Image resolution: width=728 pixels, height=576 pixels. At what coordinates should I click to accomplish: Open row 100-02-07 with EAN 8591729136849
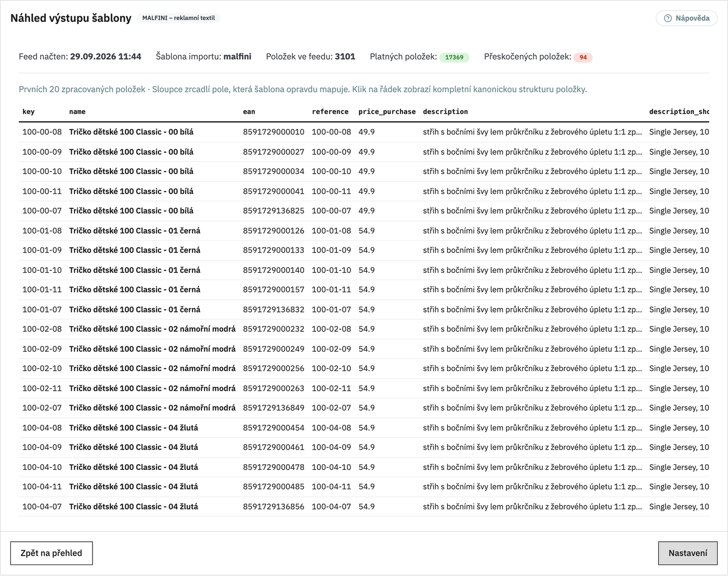click(364, 408)
